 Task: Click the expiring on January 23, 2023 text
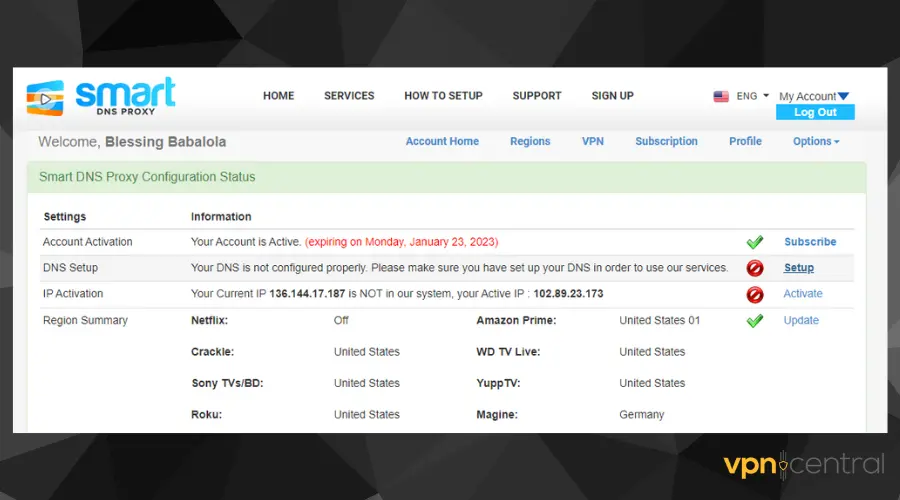(401, 242)
